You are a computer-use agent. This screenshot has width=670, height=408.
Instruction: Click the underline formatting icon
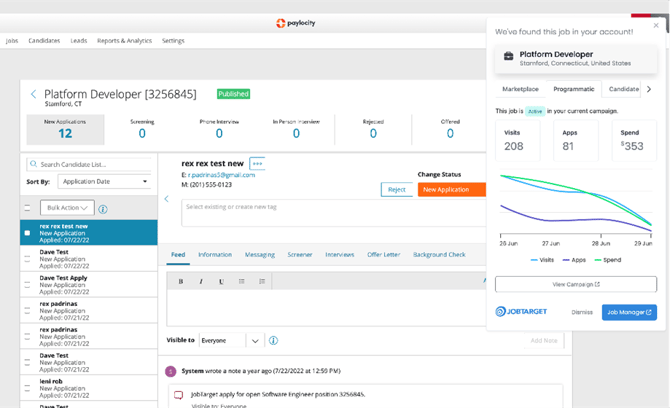click(221, 281)
